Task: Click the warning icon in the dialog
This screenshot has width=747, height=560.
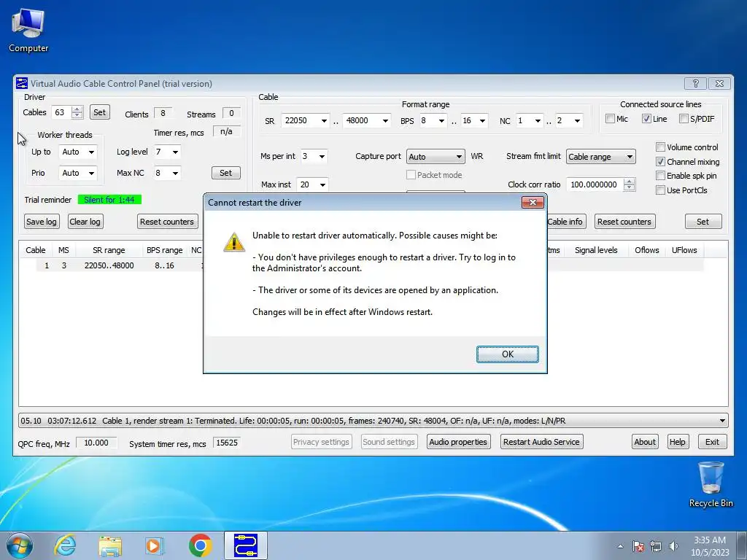Action: coord(234,242)
